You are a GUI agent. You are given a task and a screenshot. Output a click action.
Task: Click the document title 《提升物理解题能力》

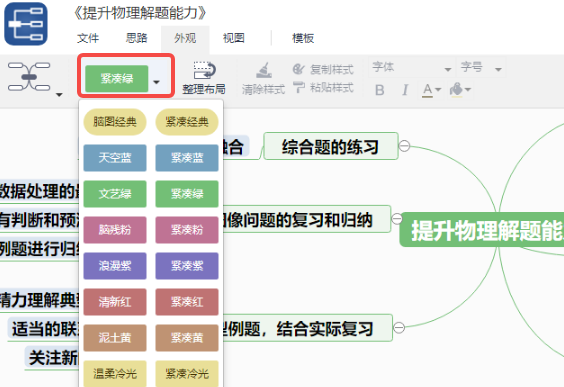(x=140, y=13)
